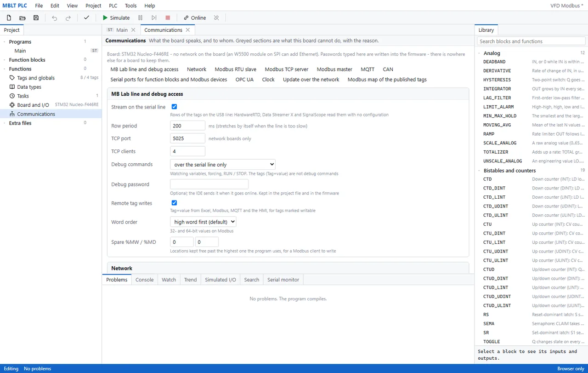The image size is (588, 373).
Task: Undo the last edit
Action: [55, 18]
